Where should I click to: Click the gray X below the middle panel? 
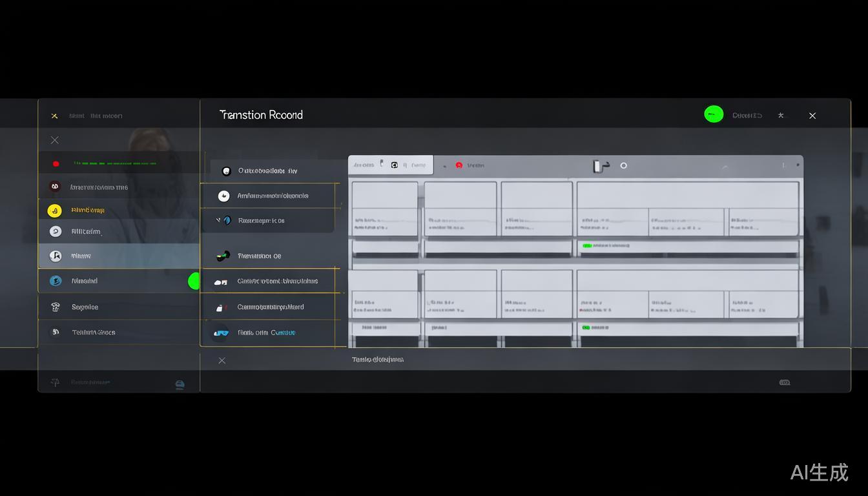point(222,360)
